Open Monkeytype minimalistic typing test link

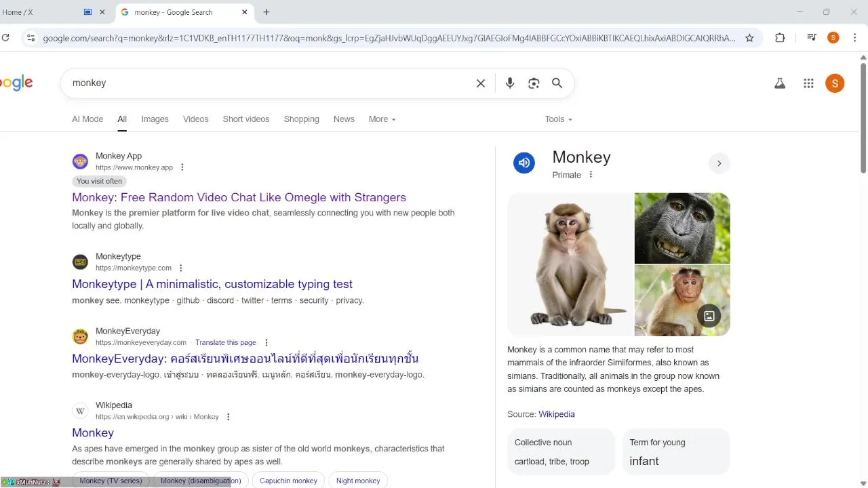pos(212,284)
